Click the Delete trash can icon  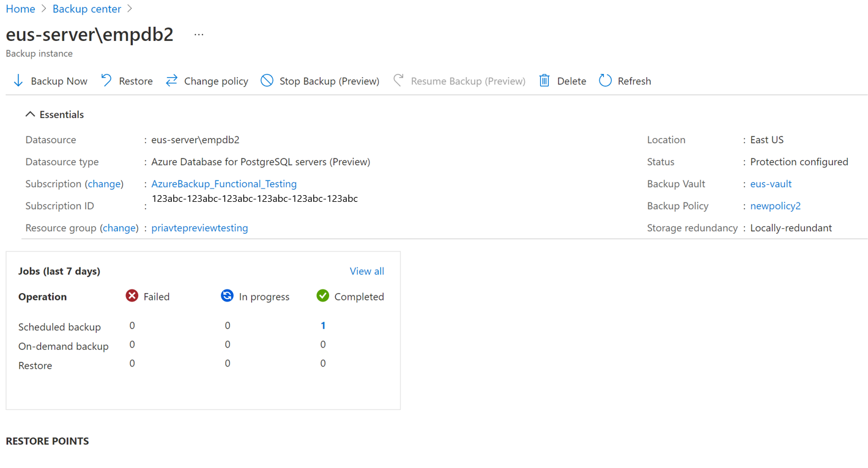(x=544, y=80)
